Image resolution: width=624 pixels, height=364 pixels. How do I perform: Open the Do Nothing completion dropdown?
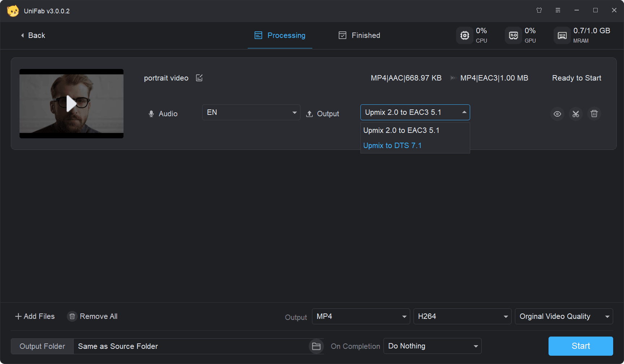(433, 346)
